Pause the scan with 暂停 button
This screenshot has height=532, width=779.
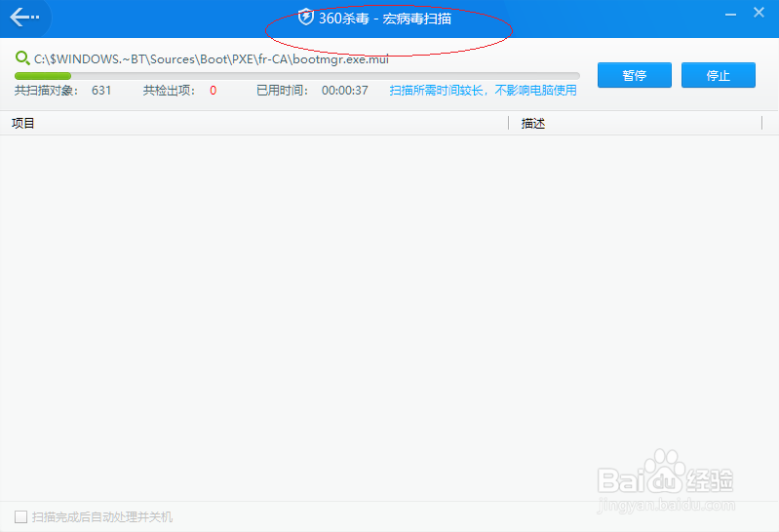point(635,75)
